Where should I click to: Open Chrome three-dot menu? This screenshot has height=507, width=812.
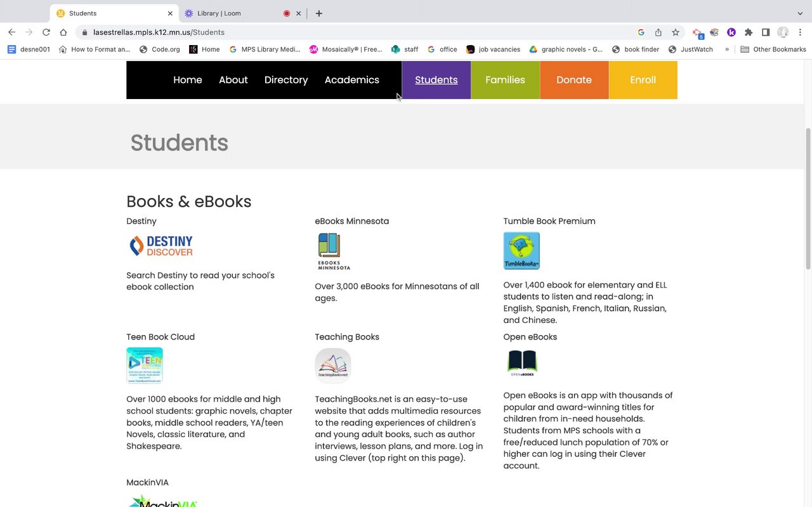[x=800, y=32]
